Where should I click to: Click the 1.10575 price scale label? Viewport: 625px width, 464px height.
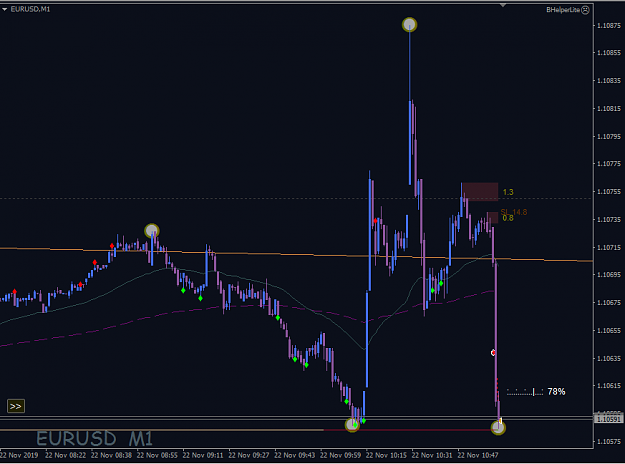609,441
